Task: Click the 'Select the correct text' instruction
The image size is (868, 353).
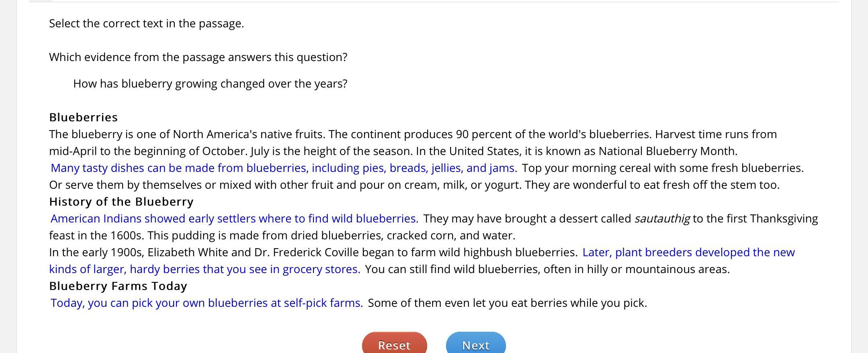Action: tap(147, 23)
